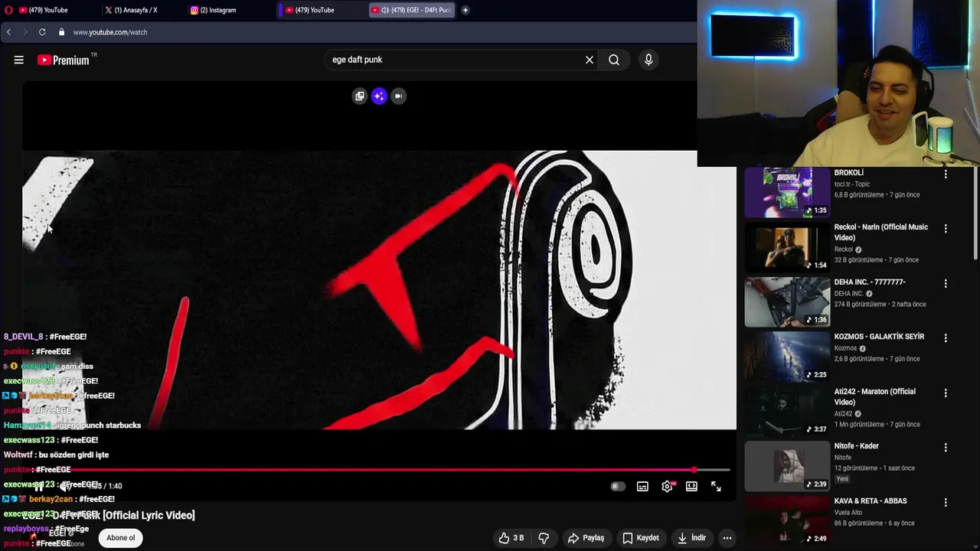The width and height of the screenshot is (980, 551).
Task: Open 'Nitofe - Kader' video thumbnail
Action: pos(787,466)
